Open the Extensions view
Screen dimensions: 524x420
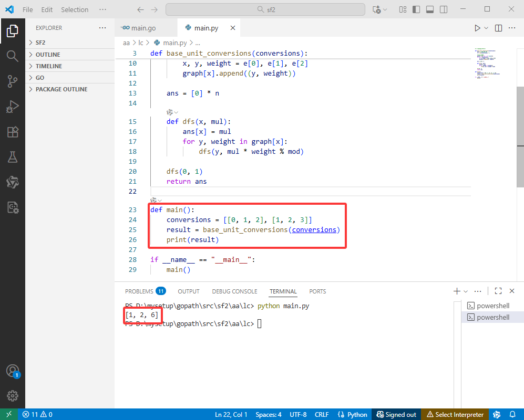13,132
